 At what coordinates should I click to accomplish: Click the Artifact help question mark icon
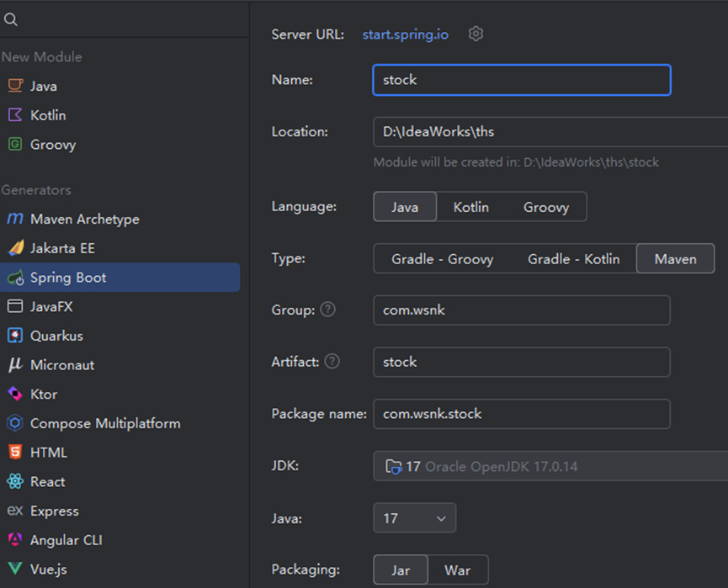pyautogui.click(x=332, y=362)
